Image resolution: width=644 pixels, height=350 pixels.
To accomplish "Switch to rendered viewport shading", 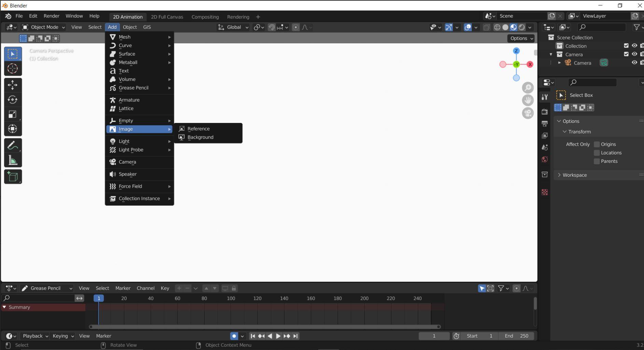I will pyautogui.click(x=522, y=27).
